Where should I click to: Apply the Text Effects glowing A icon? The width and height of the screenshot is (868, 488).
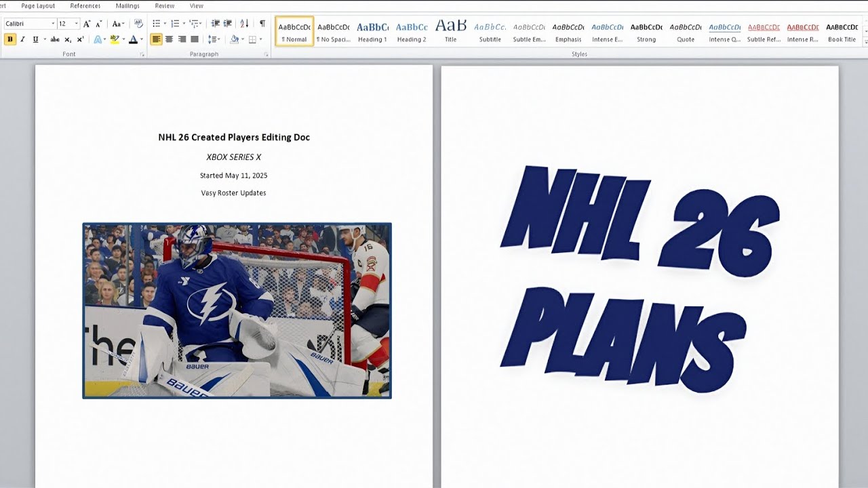coord(98,39)
